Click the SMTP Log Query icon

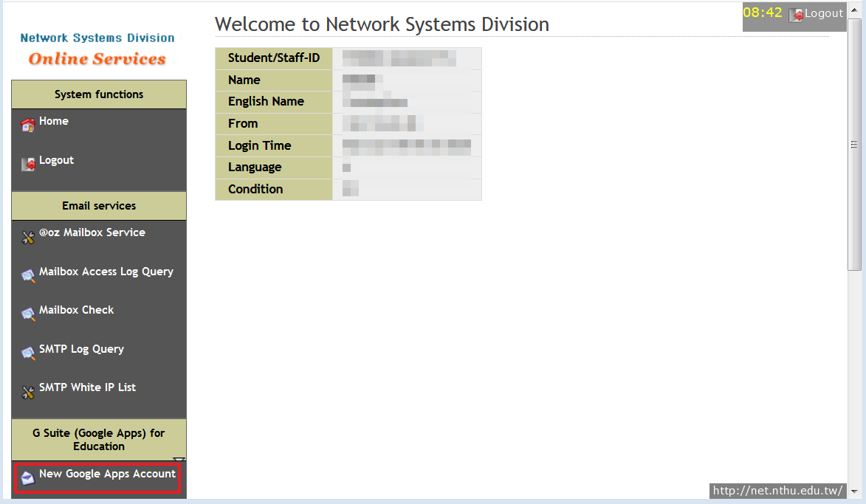click(x=28, y=353)
